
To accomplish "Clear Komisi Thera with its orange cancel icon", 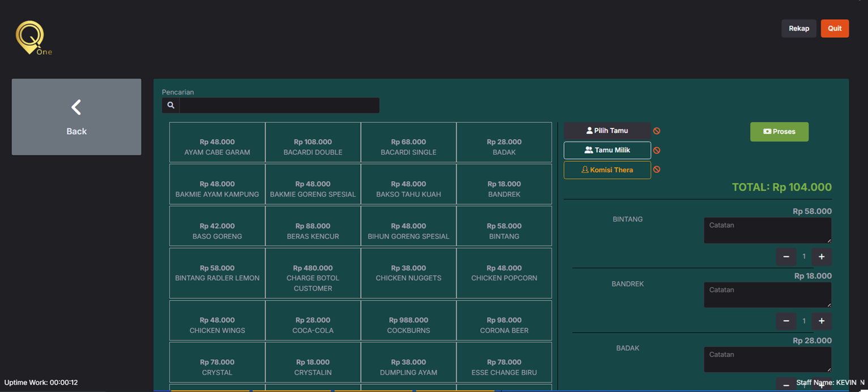I will [657, 170].
